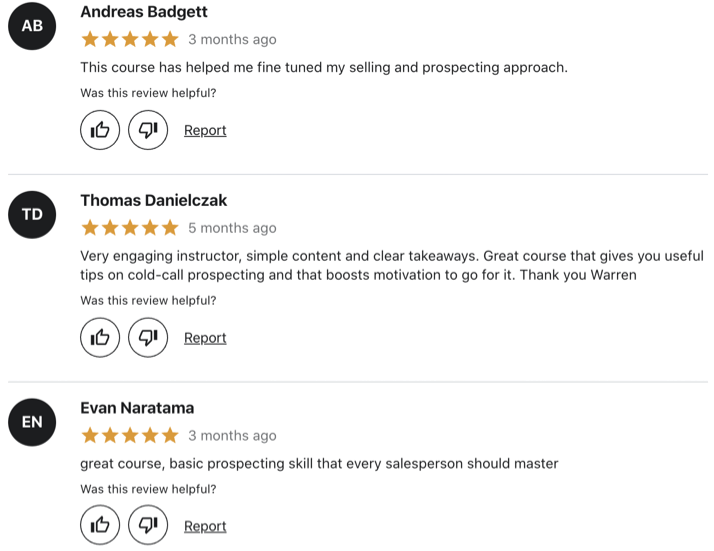Click the reviewer name Thomas Danielczak
714x551 pixels.
(x=153, y=200)
